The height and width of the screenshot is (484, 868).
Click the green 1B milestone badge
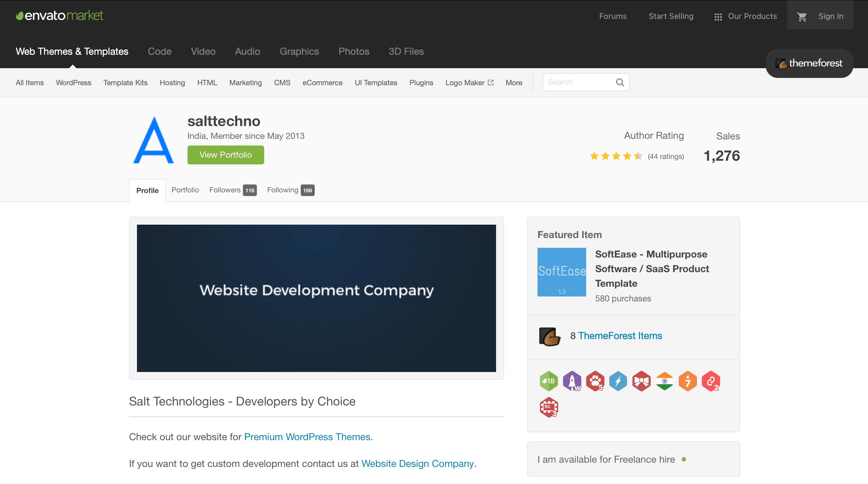[x=548, y=381]
